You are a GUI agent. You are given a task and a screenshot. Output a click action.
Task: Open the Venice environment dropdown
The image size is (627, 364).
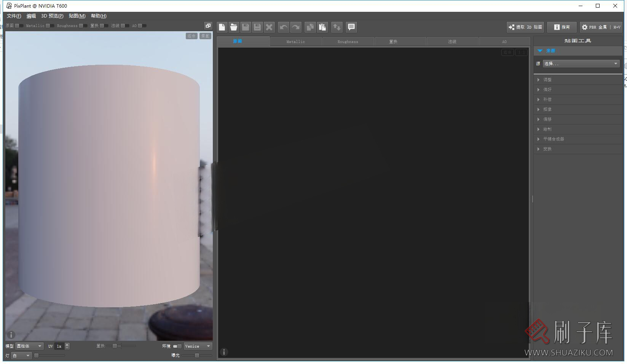click(198, 346)
